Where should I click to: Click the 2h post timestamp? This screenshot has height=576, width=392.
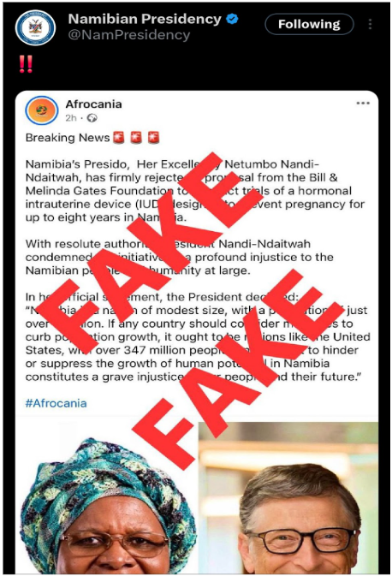(x=71, y=118)
